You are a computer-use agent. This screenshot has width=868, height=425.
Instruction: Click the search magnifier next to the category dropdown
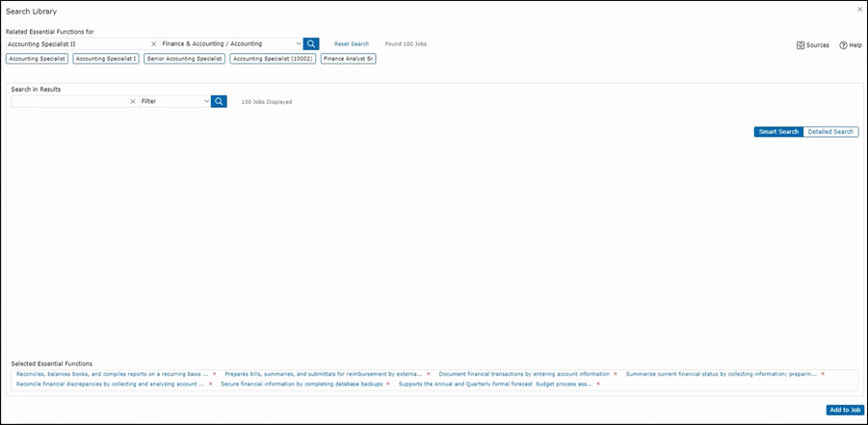click(311, 43)
